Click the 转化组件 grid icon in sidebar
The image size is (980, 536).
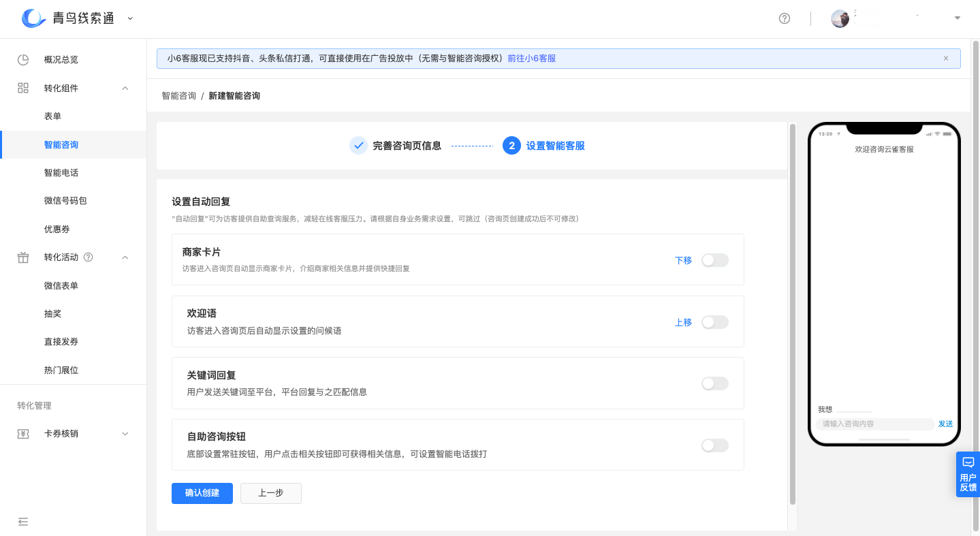[x=22, y=88]
